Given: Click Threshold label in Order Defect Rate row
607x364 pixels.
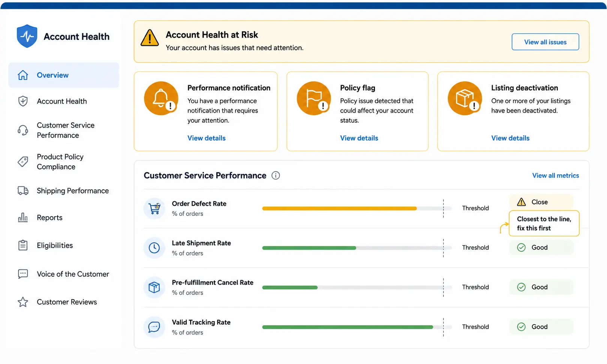Looking at the screenshot, I should click(x=475, y=208).
